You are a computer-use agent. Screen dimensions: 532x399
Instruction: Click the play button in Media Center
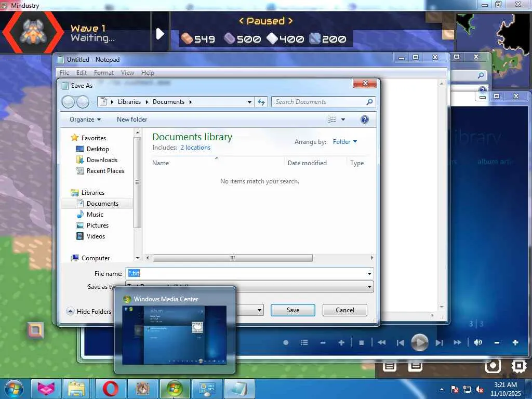click(420, 342)
